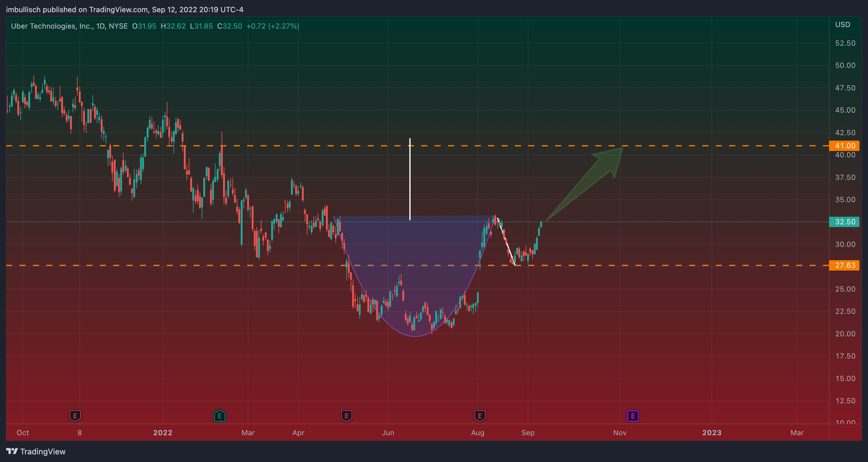The height and width of the screenshot is (462, 868).
Task: Click the green earnings marker before March
Action: click(x=220, y=416)
